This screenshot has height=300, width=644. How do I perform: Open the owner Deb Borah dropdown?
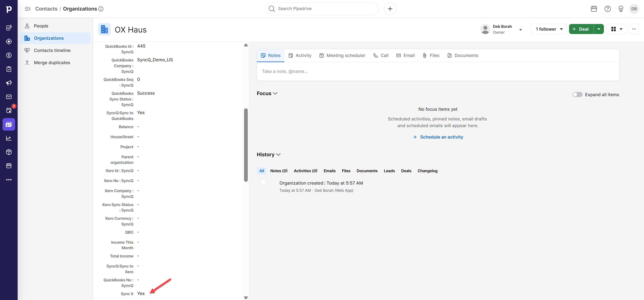pyautogui.click(x=520, y=30)
